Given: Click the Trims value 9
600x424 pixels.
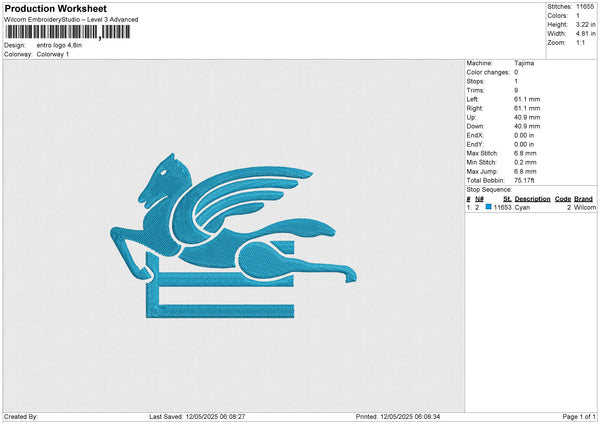Looking at the screenshot, I should (x=516, y=90).
